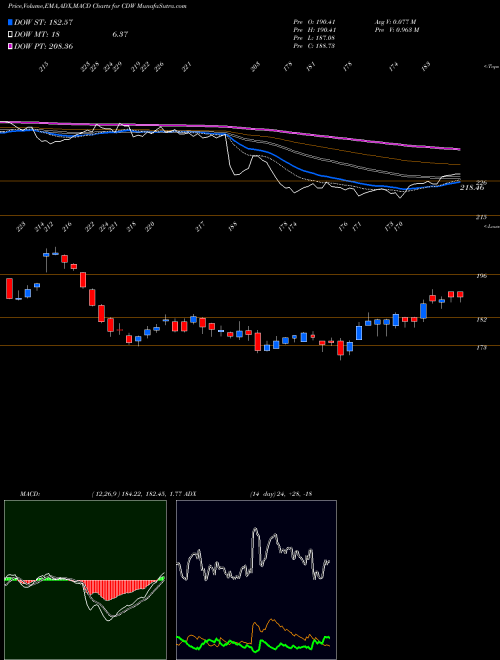This screenshot has width=500, height=660.
Task: Click the DOW ST: 182.57 value
Action: point(43,22)
